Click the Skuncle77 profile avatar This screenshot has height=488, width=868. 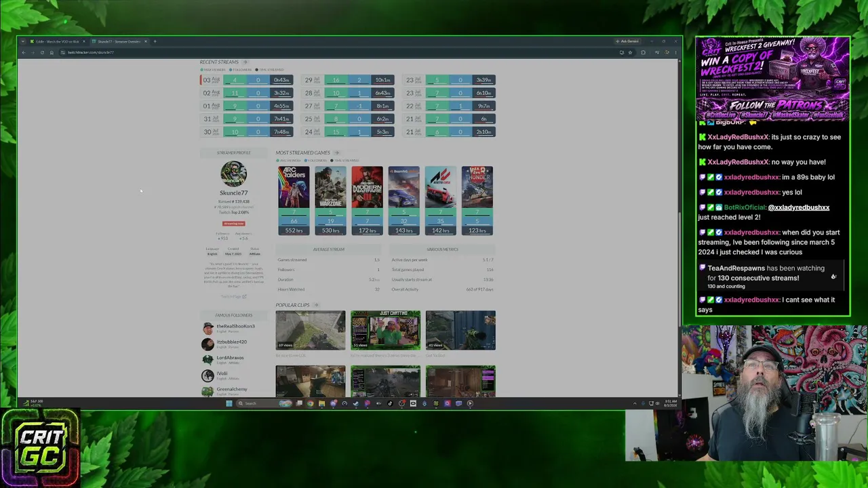click(233, 174)
